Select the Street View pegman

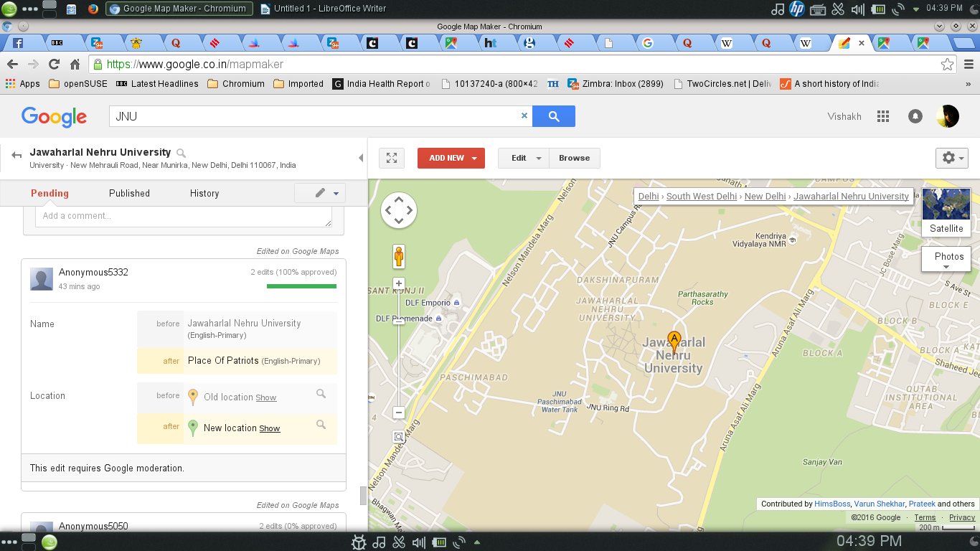(x=399, y=255)
